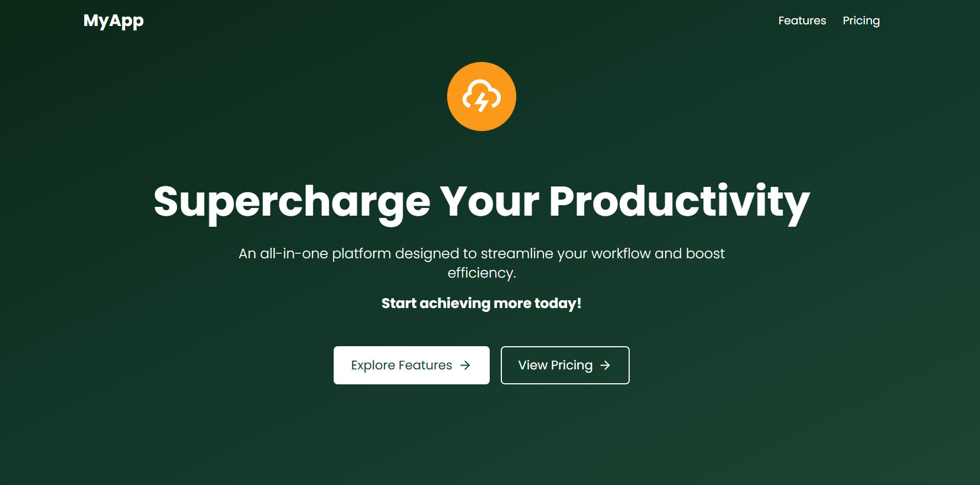Screen dimensions: 980x485
Task: Select the Features link at top right
Action: (802, 20)
